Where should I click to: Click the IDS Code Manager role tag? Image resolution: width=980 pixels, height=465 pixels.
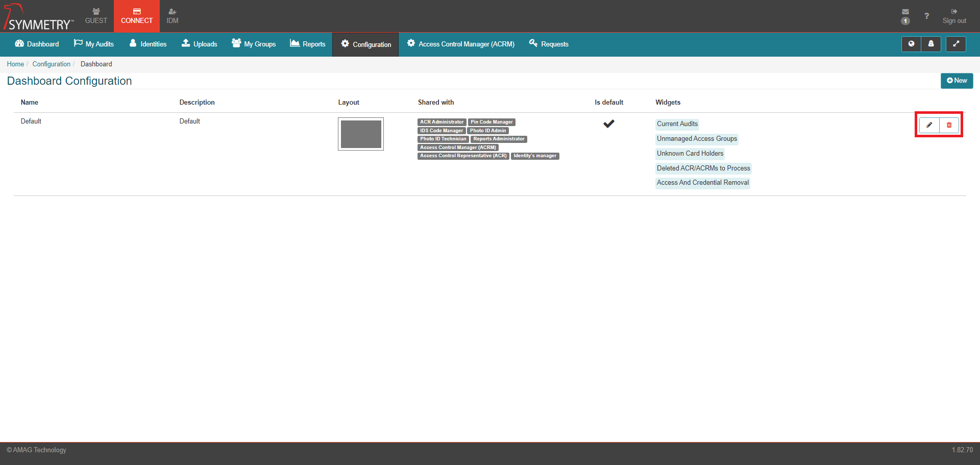tap(442, 131)
